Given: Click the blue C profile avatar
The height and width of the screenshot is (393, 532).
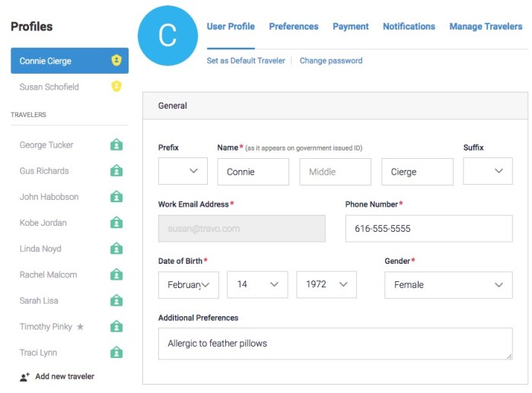Looking at the screenshot, I should pos(167,36).
